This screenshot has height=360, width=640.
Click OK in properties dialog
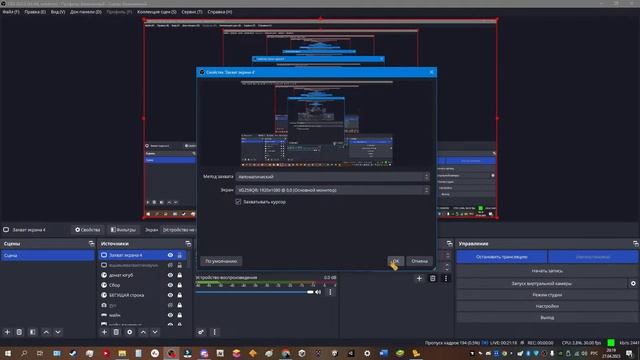tap(396, 261)
